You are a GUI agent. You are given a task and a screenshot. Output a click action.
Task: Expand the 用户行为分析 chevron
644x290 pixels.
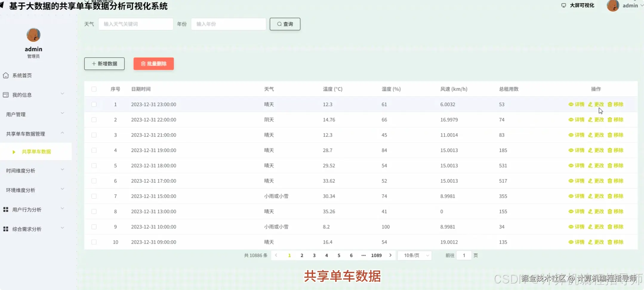(62, 208)
